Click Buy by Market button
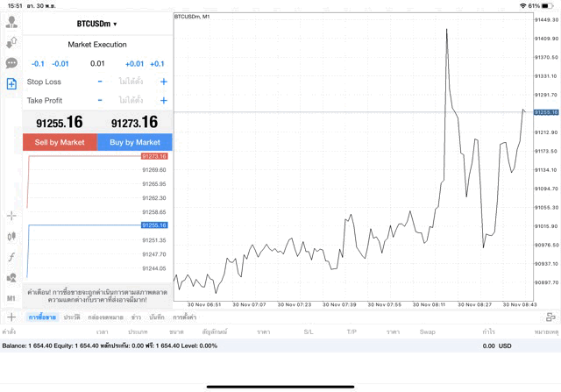 point(135,142)
